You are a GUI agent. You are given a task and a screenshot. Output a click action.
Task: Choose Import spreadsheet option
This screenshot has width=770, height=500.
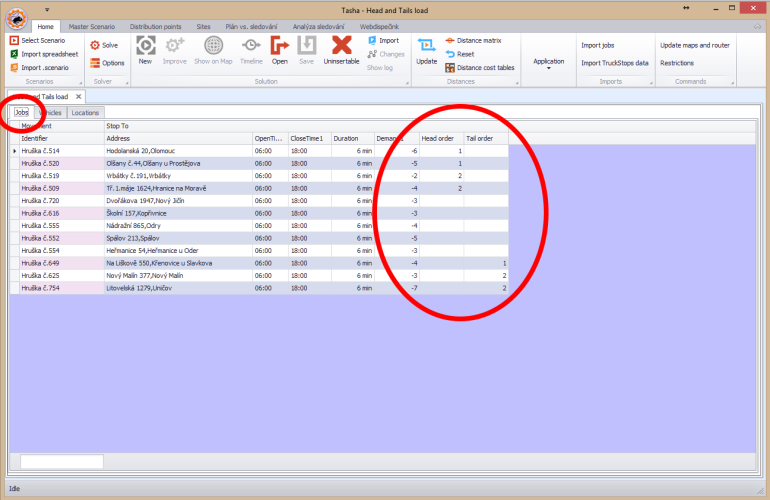point(44,54)
